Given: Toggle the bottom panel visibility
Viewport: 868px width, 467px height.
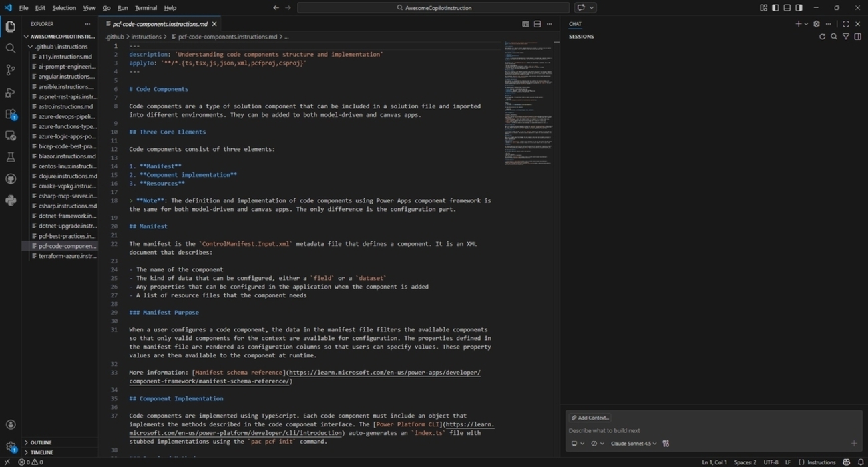Looking at the screenshot, I should coord(787,8).
